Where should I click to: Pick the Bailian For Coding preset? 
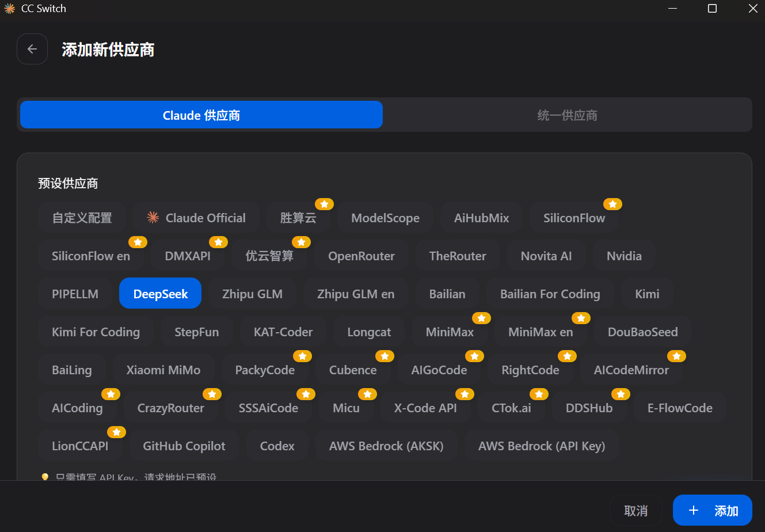[550, 294]
